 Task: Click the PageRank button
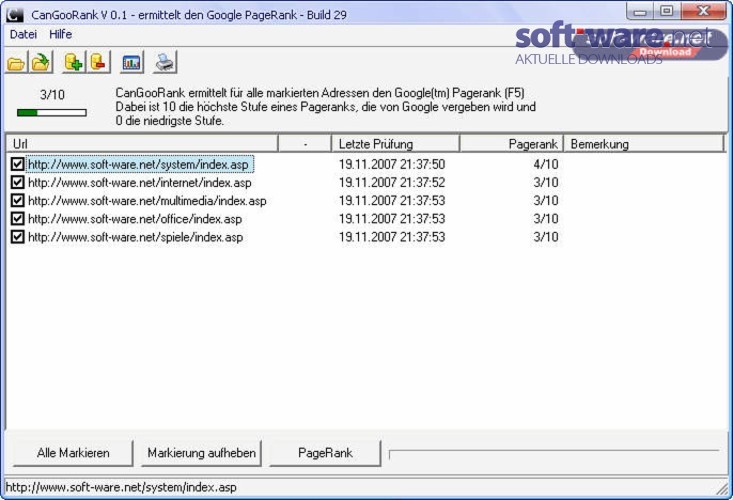[325, 453]
